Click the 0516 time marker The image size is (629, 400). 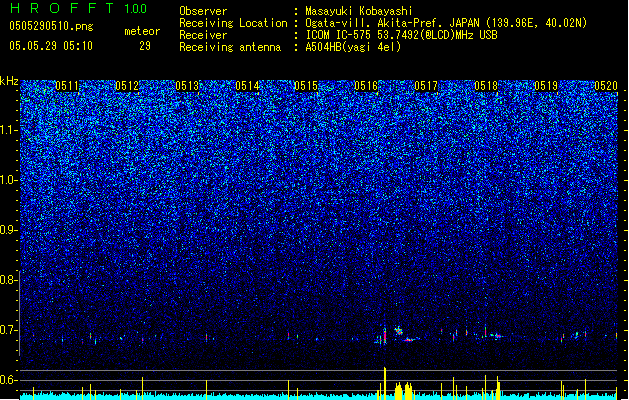(366, 86)
